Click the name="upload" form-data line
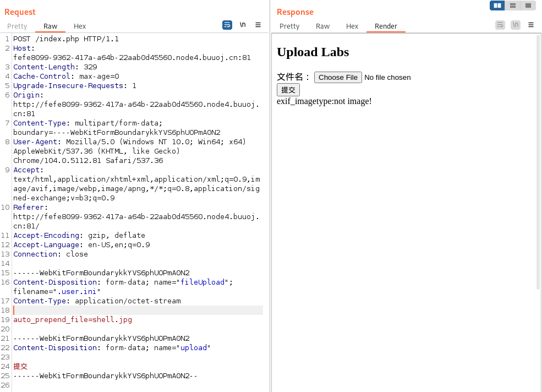 pos(112,348)
